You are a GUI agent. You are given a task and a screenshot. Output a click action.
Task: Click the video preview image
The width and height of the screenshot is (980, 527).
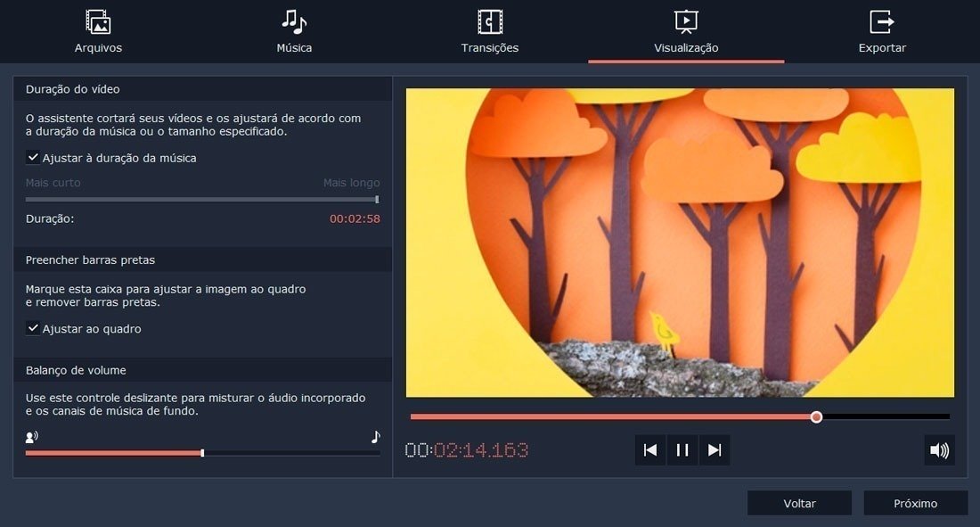pos(680,243)
